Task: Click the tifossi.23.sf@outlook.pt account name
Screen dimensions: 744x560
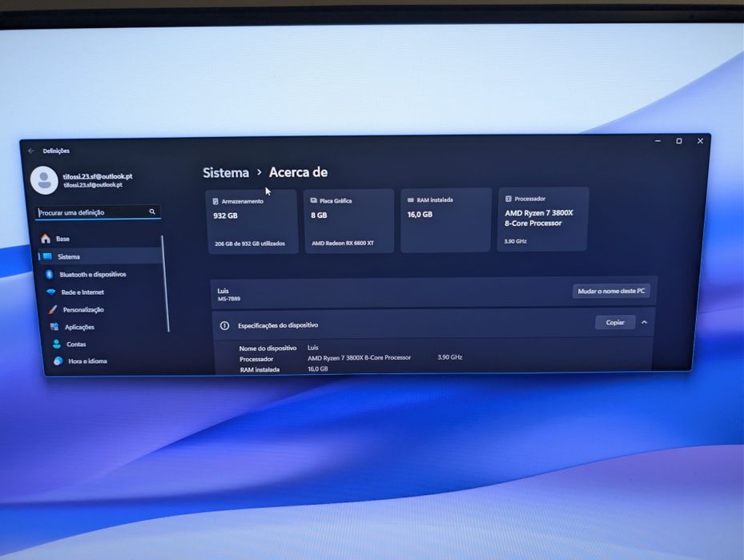Action: click(x=98, y=176)
